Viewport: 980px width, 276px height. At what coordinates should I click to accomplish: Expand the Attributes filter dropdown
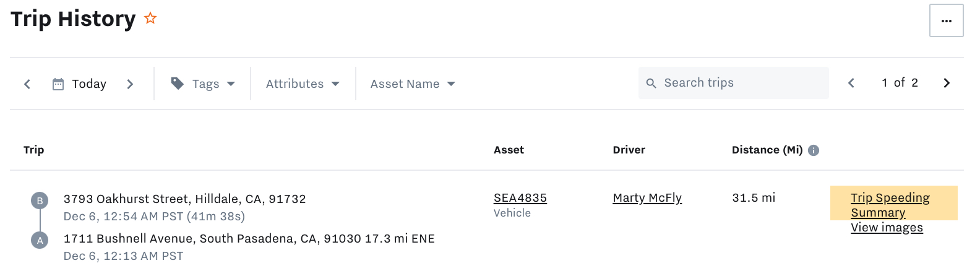(303, 84)
